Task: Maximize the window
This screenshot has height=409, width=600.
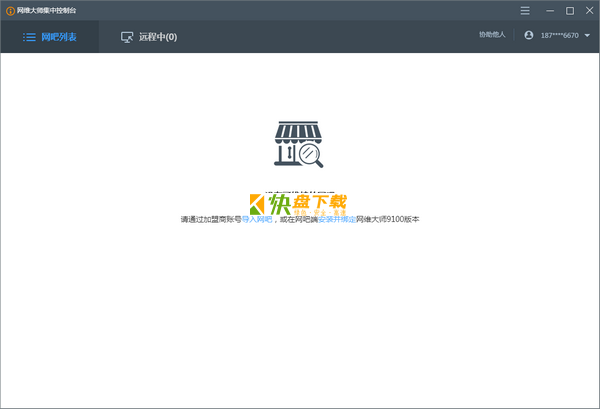Action: [x=570, y=11]
